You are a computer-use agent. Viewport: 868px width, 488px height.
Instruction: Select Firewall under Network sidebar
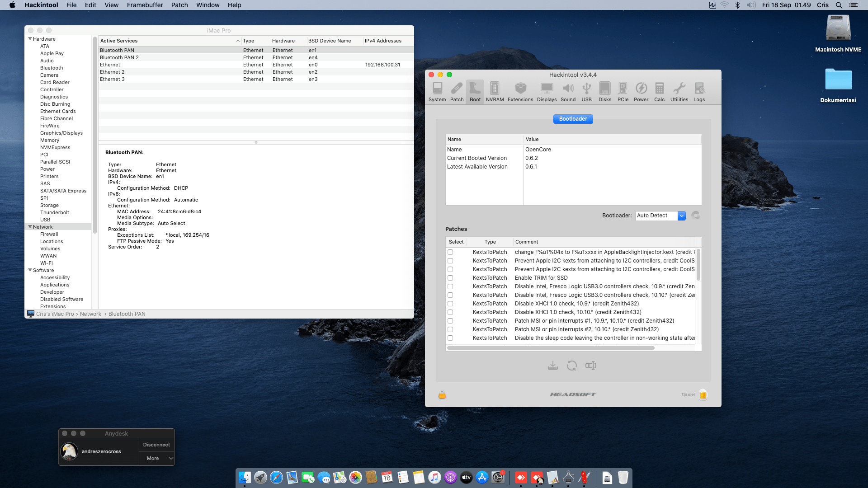[x=49, y=234]
